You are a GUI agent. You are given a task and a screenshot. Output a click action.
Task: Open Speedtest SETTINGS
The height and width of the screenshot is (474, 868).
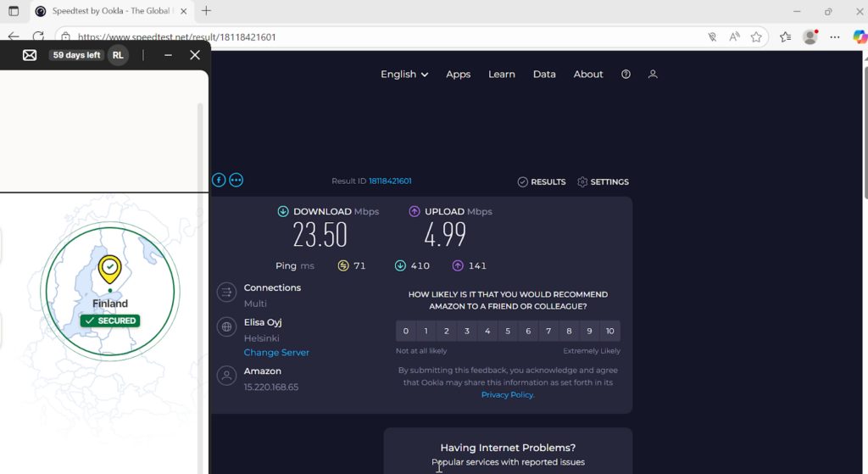pos(603,181)
